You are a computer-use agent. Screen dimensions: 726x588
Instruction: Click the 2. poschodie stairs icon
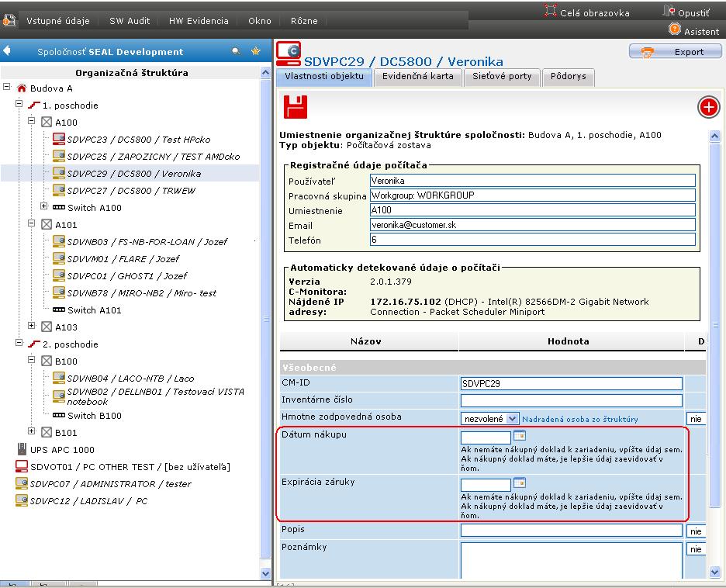(34, 344)
